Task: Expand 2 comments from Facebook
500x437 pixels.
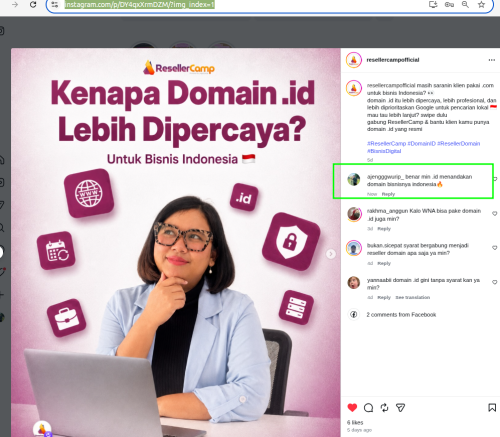Action: (x=401, y=315)
